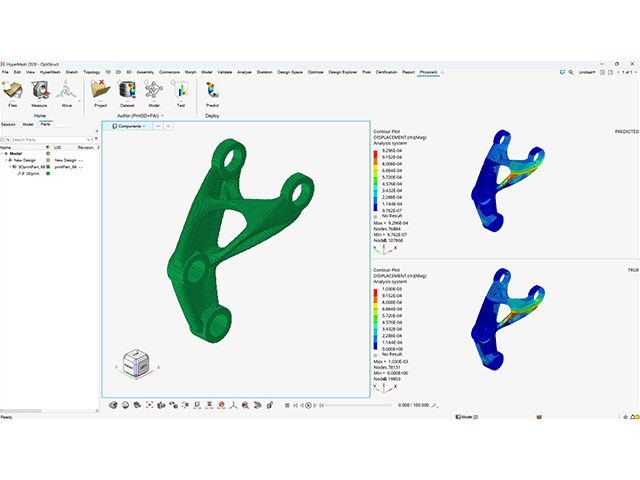Expand the Author (Print3D+PAI) group dropdown
The height and width of the screenshot is (480, 640).
[162, 116]
